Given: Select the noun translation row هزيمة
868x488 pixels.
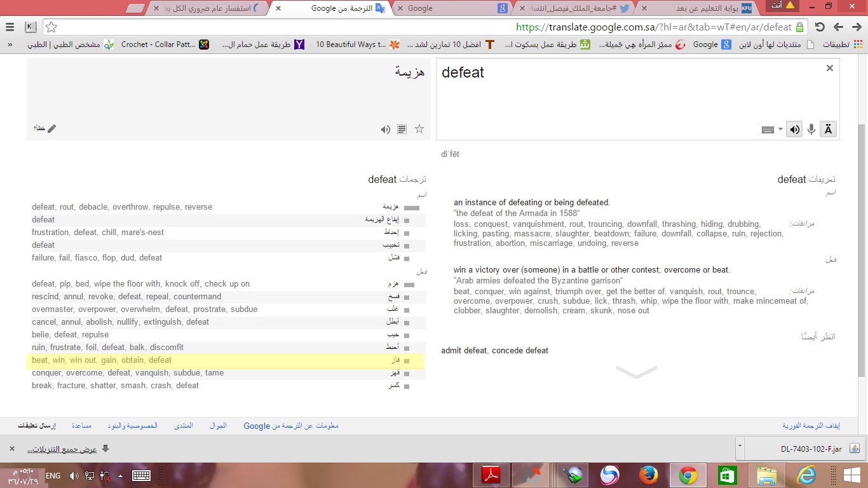Looking at the screenshot, I should point(226,207).
